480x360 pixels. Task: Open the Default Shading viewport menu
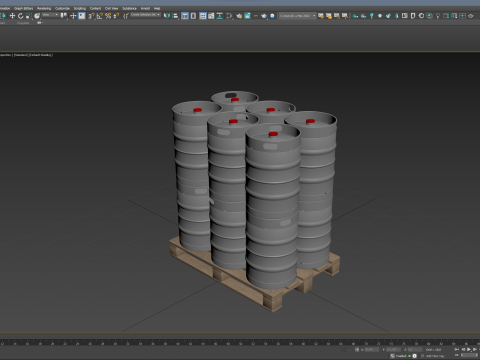[x=41, y=55]
